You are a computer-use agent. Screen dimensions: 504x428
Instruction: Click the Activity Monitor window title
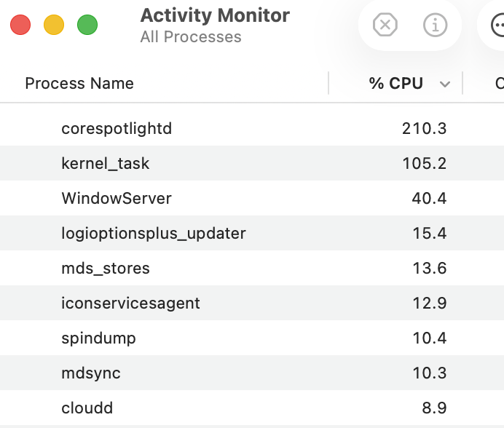[x=215, y=15]
